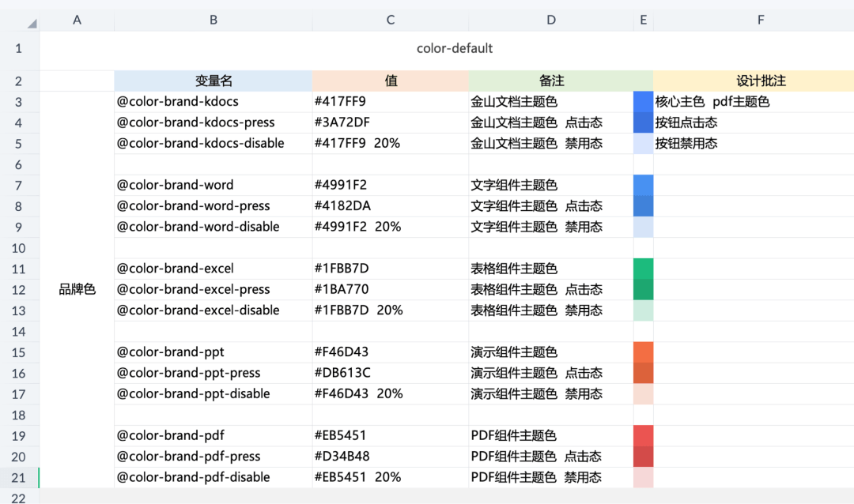Select cell with 演示组件主题色 禁用态
The image size is (854, 504).
tap(550, 394)
